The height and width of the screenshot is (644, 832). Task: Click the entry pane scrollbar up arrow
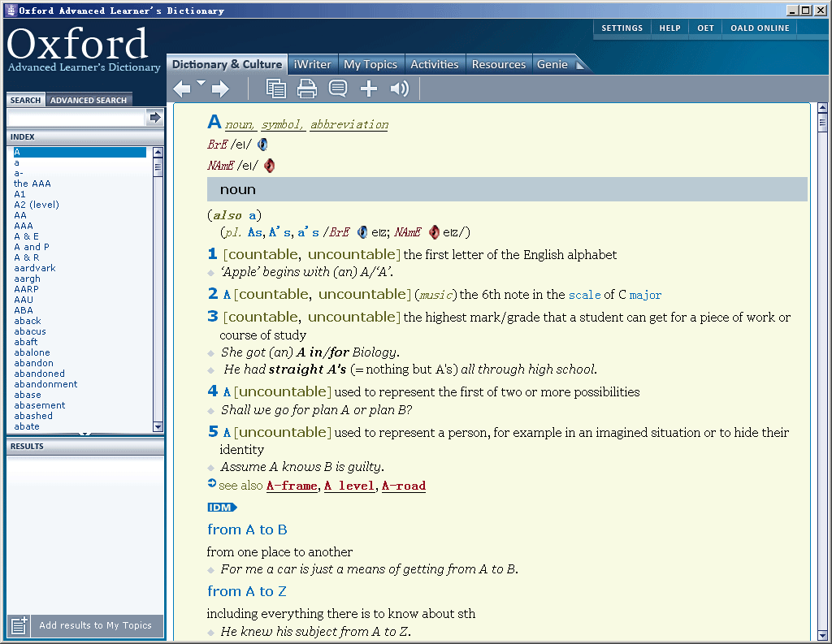pyautogui.click(x=822, y=108)
